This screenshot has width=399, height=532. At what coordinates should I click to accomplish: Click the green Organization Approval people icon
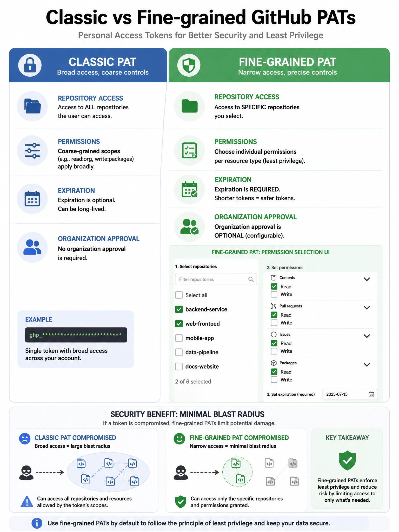[189, 227]
